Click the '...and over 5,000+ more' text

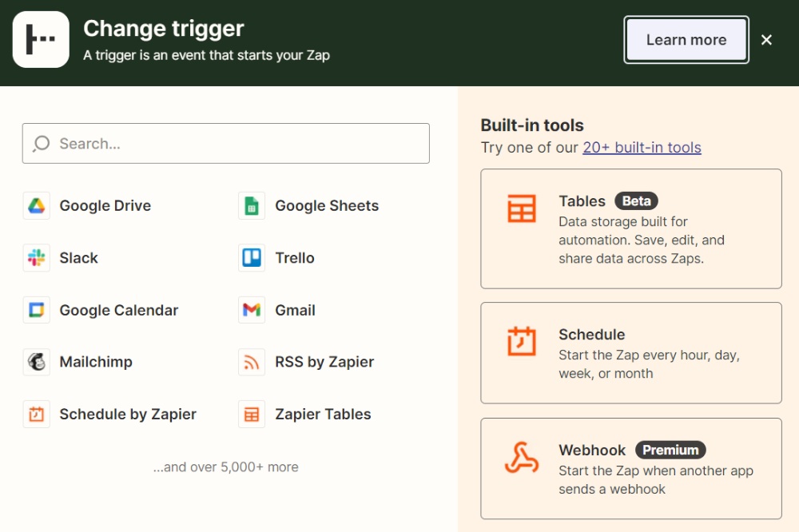(226, 466)
